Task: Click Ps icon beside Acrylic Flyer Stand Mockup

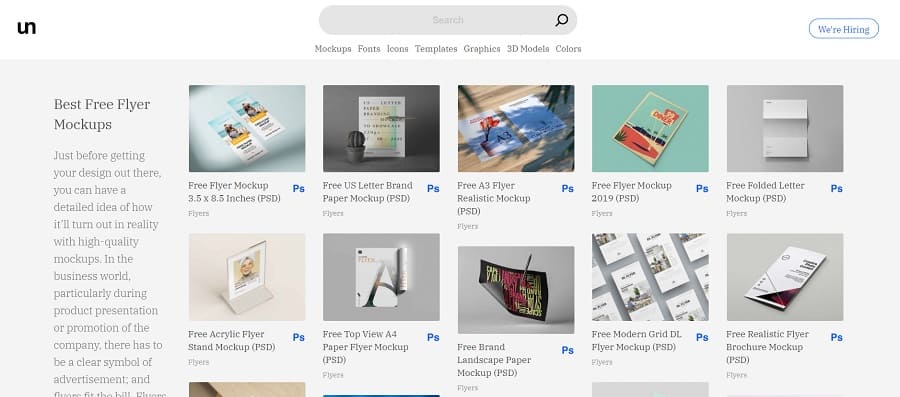Action: [x=298, y=337]
